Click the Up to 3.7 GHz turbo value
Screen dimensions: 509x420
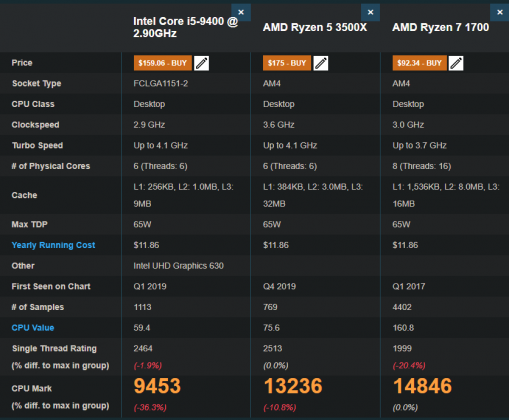click(x=419, y=145)
